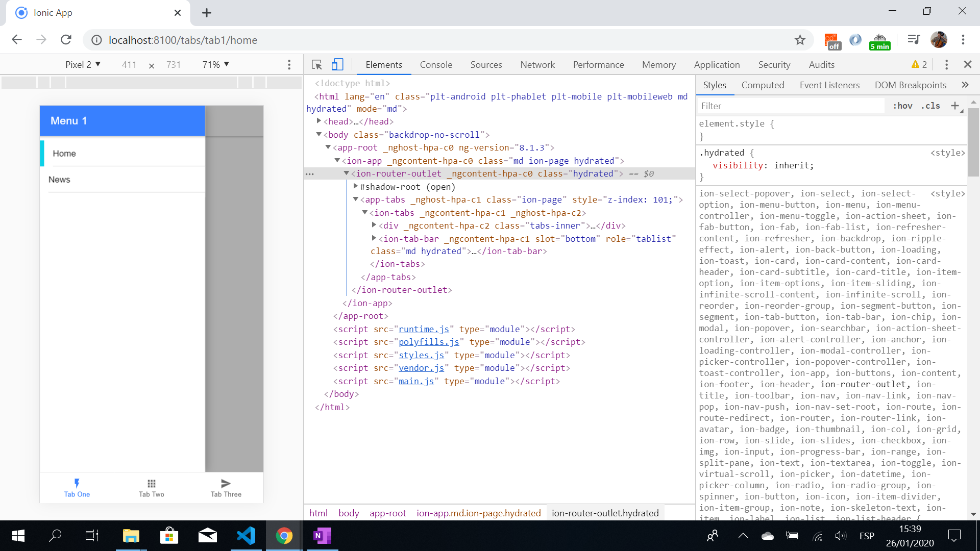The width and height of the screenshot is (980, 551).
Task: Switch to the Console tab
Action: 436,65
